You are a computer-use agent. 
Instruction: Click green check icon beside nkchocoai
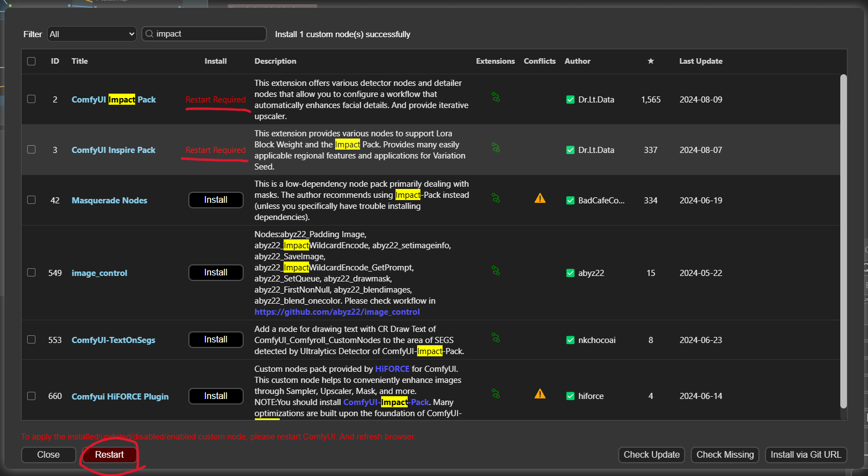[x=571, y=340]
